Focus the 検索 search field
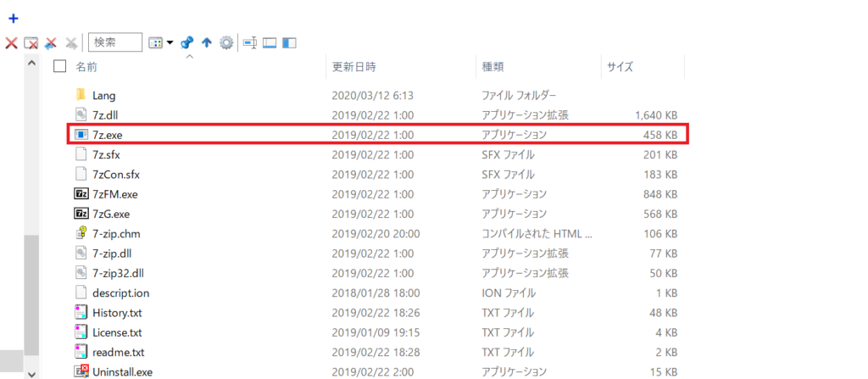This screenshot has width=868, height=379. pyautogui.click(x=115, y=42)
